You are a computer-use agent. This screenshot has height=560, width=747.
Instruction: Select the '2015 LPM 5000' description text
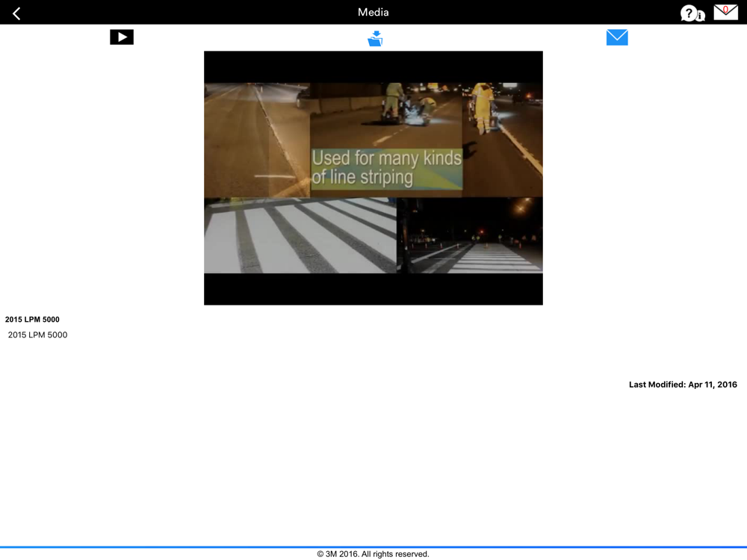[x=37, y=335]
